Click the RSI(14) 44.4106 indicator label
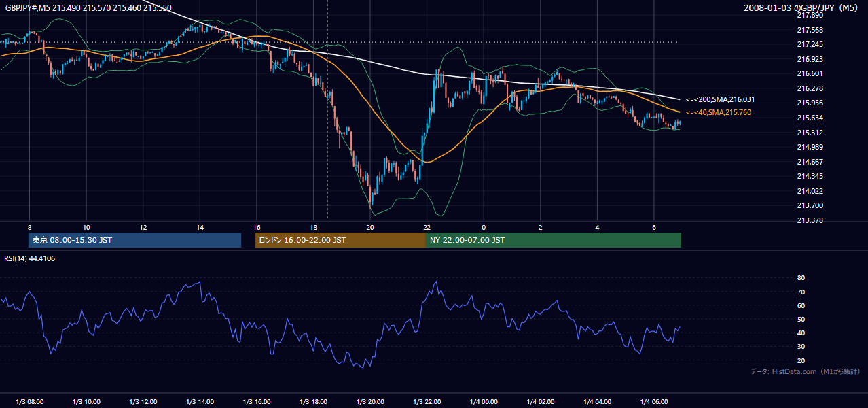Viewport: 868px width, 408px height. [x=30, y=258]
